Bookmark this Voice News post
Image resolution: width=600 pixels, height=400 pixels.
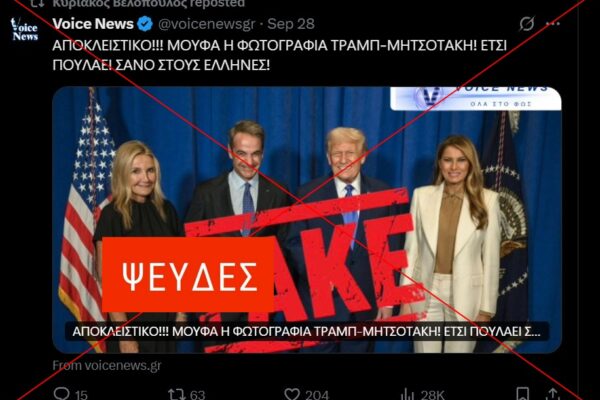point(523,394)
